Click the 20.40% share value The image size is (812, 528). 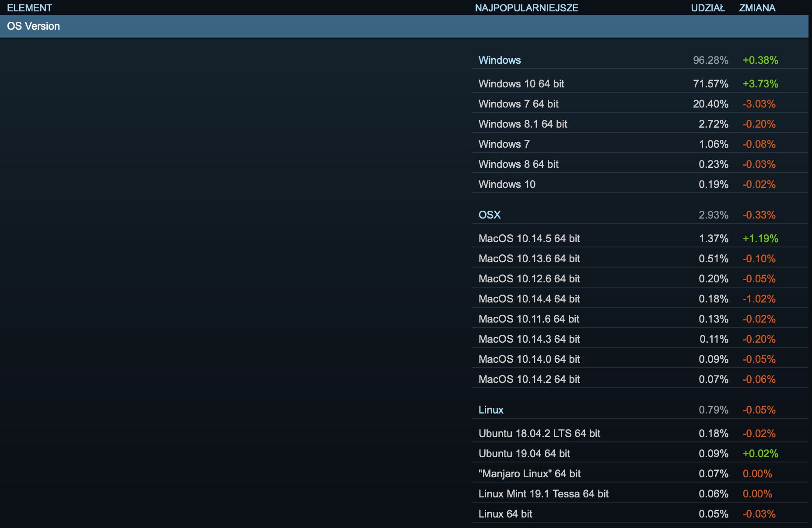pos(710,104)
